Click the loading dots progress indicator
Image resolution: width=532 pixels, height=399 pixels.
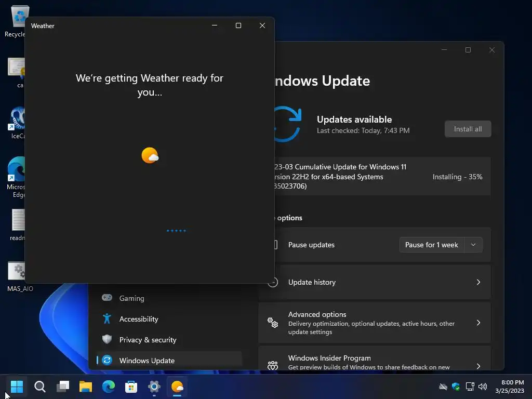point(176,231)
